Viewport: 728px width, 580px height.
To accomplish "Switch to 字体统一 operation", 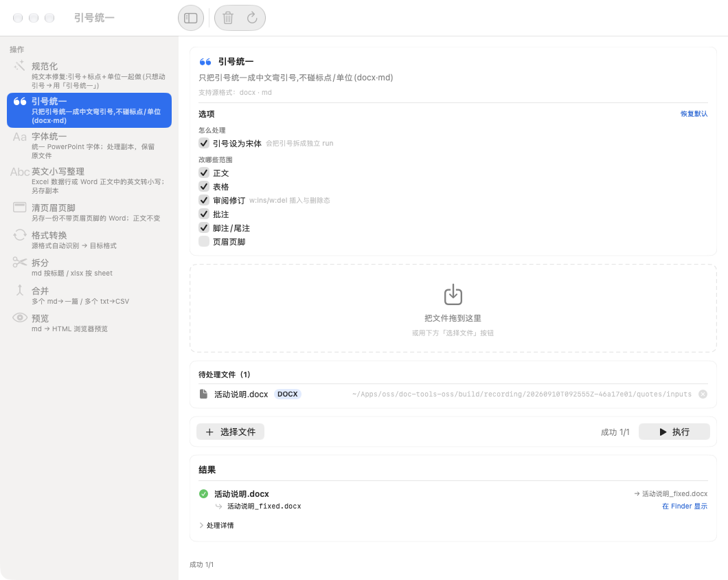I will tap(89, 146).
